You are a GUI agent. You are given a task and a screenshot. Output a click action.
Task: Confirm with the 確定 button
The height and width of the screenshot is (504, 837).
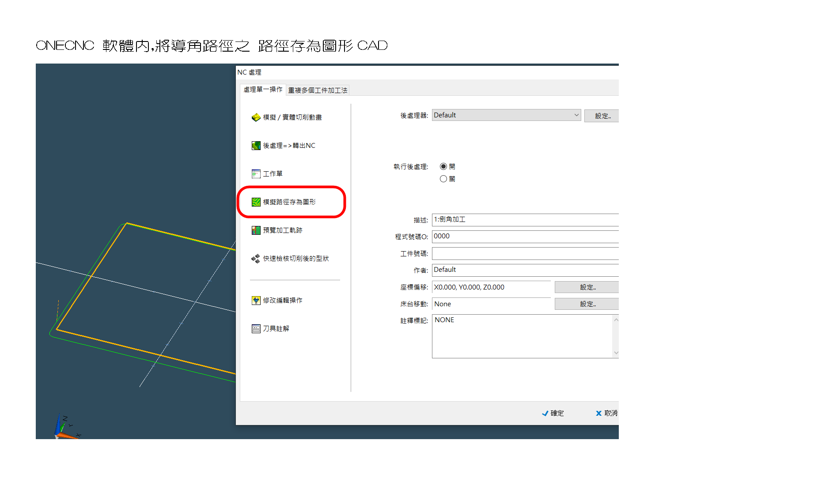[x=553, y=413]
